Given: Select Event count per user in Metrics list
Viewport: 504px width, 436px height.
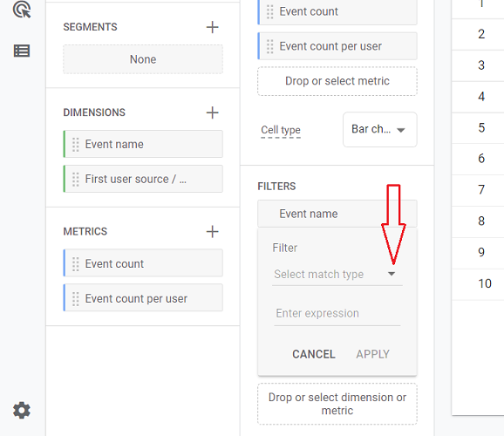Looking at the screenshot, I should (143, 297).
